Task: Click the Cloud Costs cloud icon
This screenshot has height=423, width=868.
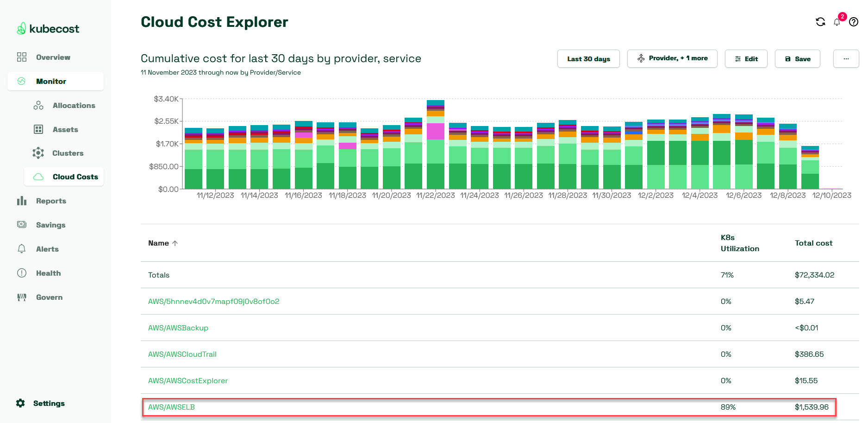Action: pyautogui.click(x=38, y=177)
